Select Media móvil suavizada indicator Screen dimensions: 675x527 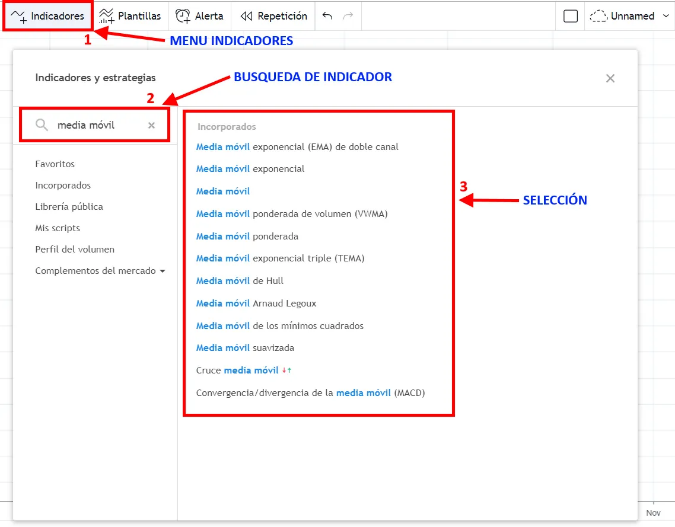[245, 347]
